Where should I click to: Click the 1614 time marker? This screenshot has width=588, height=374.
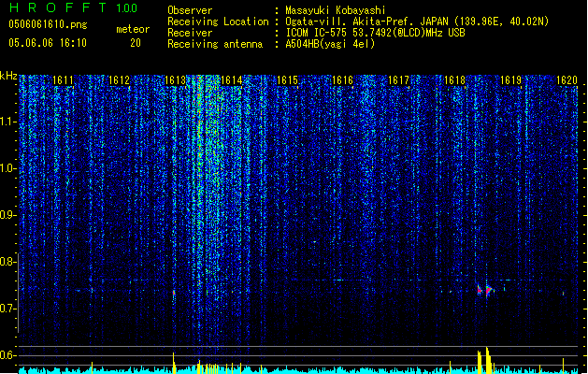[x=232, y=80]
